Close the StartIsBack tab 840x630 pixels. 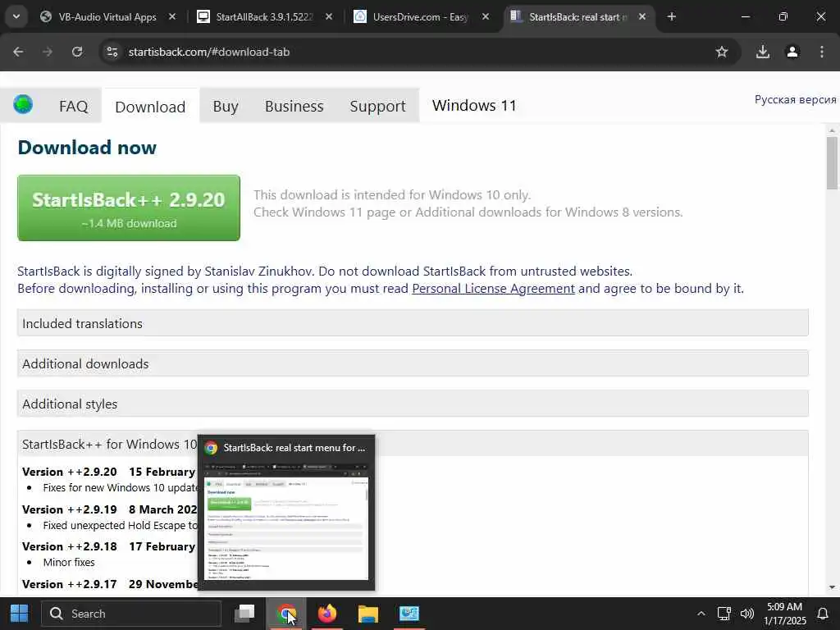coord(642,16)
